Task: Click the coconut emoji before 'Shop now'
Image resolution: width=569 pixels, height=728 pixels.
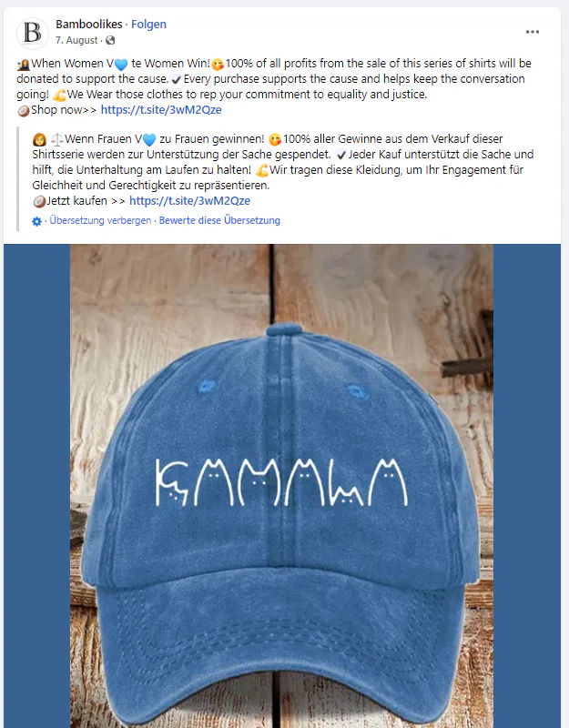Action: click(24, 111)
